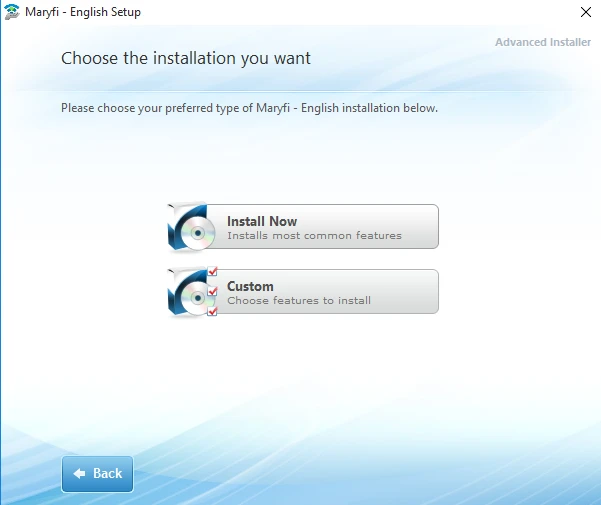Select 'Choose features to install' subtitle
The image size is (601, 505).
click(x=299, y=301)
